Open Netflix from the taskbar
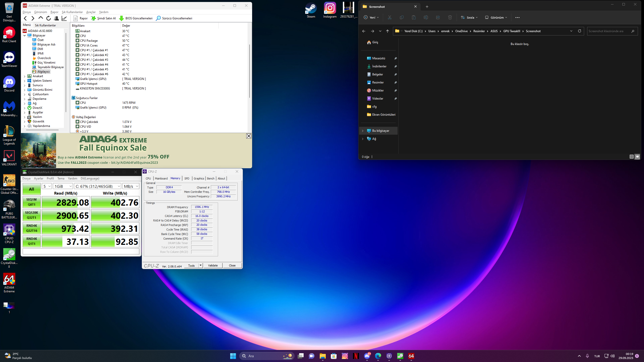644x362 pixels. [x=356, y=356]
